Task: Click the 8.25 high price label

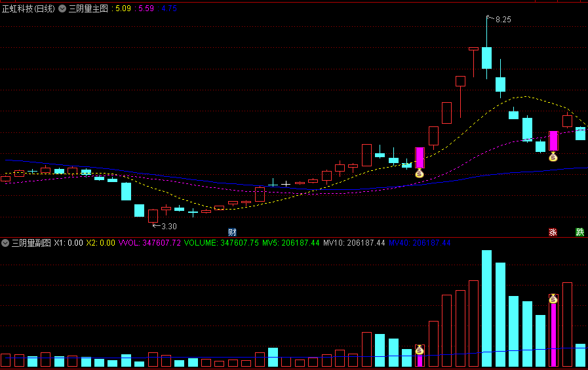Action: point(503,20)
